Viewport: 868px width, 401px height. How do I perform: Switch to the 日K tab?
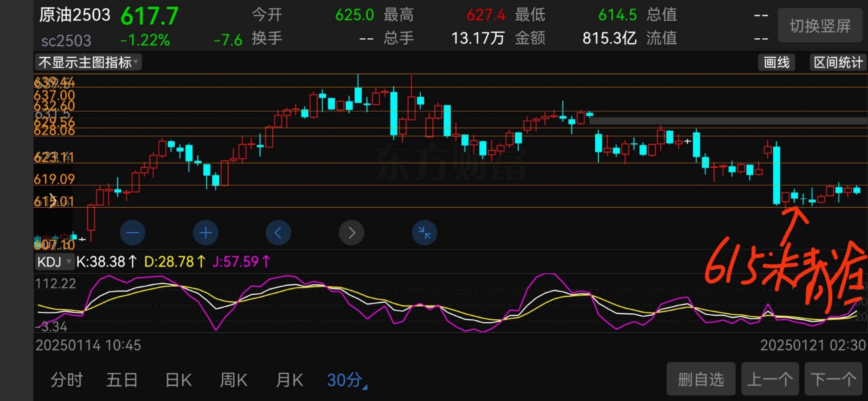pos(178,380)
